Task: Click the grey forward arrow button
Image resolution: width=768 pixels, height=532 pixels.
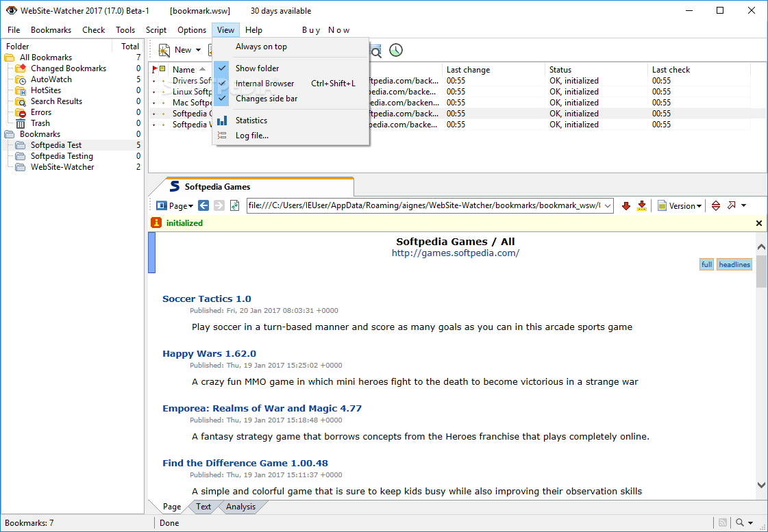Action: click(219, 205)
